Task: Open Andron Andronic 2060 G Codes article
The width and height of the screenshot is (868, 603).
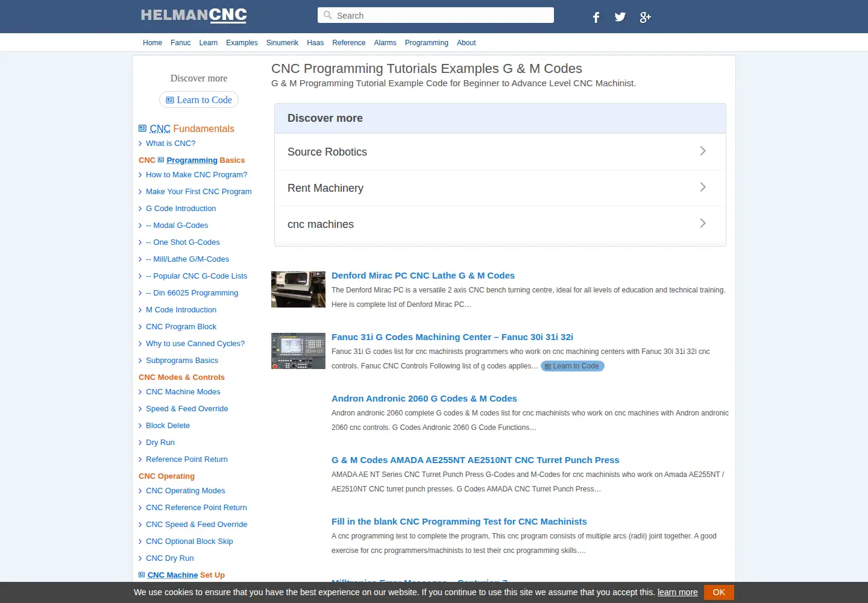Action: coord(424,399)
